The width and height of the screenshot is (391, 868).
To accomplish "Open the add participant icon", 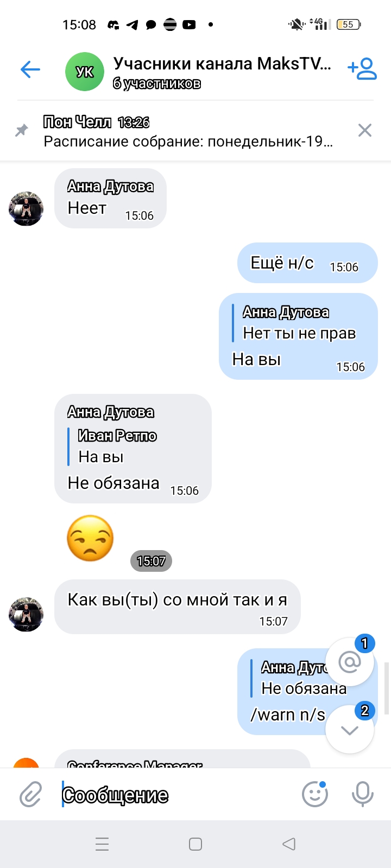I will tap(362, 69).
